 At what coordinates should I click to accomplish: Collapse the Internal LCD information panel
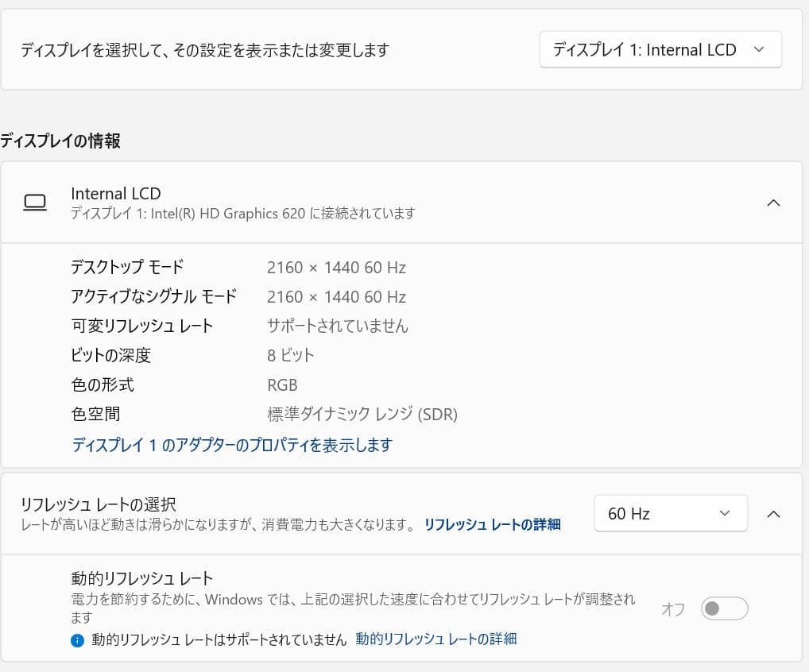coord(773,203)
